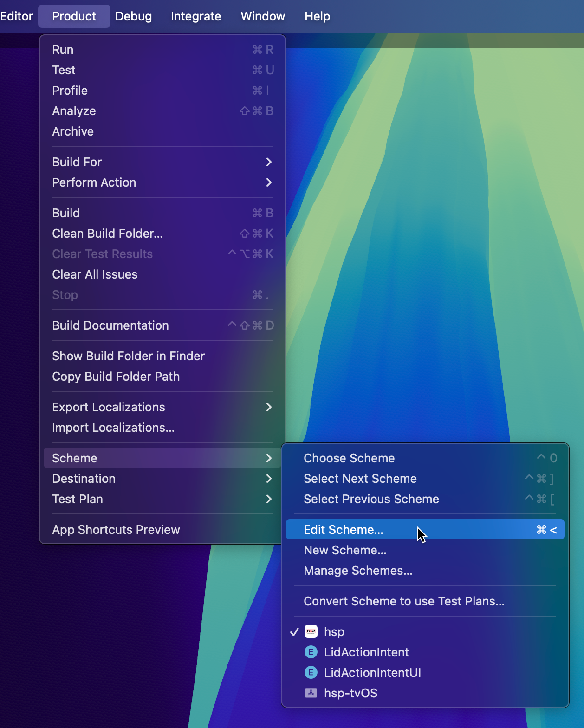Choose the Build command
The image size is (584, 728).
click(x=162, y=213)
